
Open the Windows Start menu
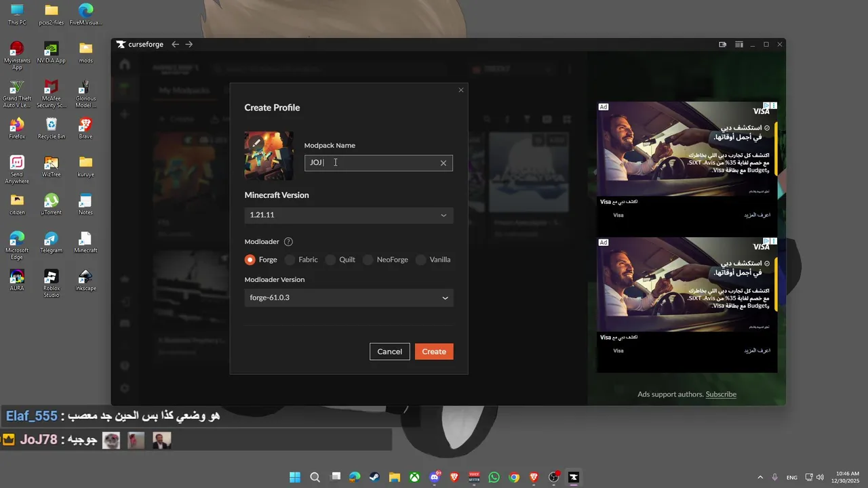coord(295,477)
